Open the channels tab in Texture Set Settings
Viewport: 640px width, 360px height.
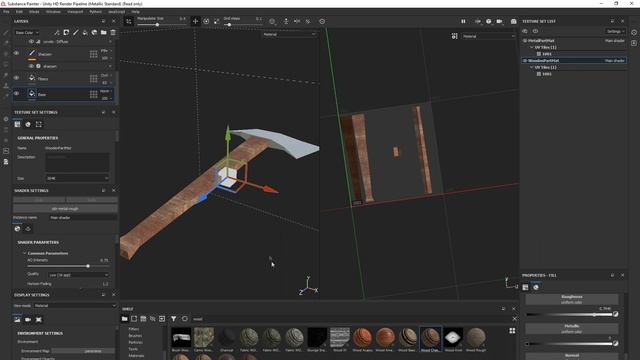tap(28, 124)
